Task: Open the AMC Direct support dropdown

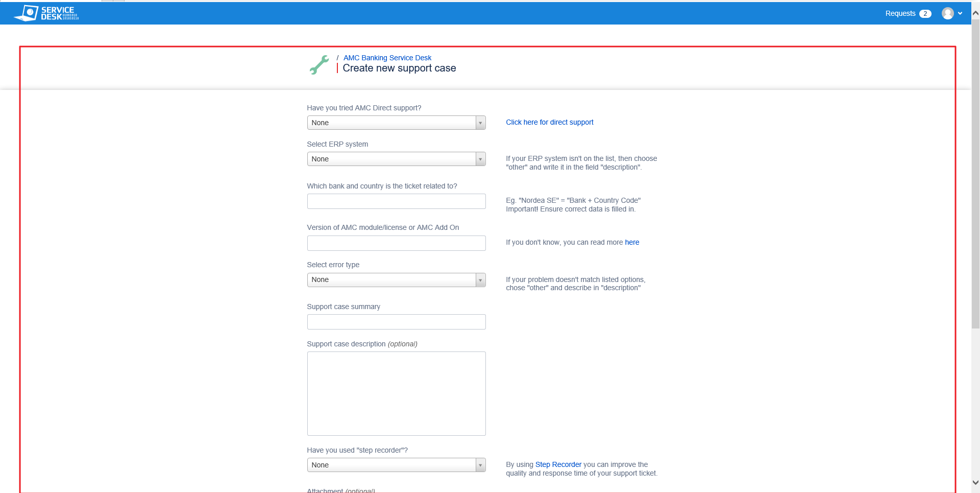Action: coord(396,123)
